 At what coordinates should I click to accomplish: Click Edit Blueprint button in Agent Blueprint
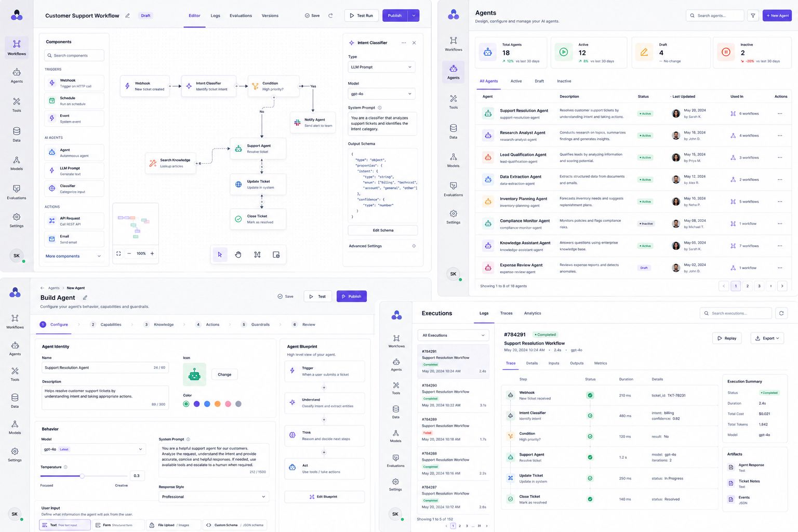[x=324, y=497]
